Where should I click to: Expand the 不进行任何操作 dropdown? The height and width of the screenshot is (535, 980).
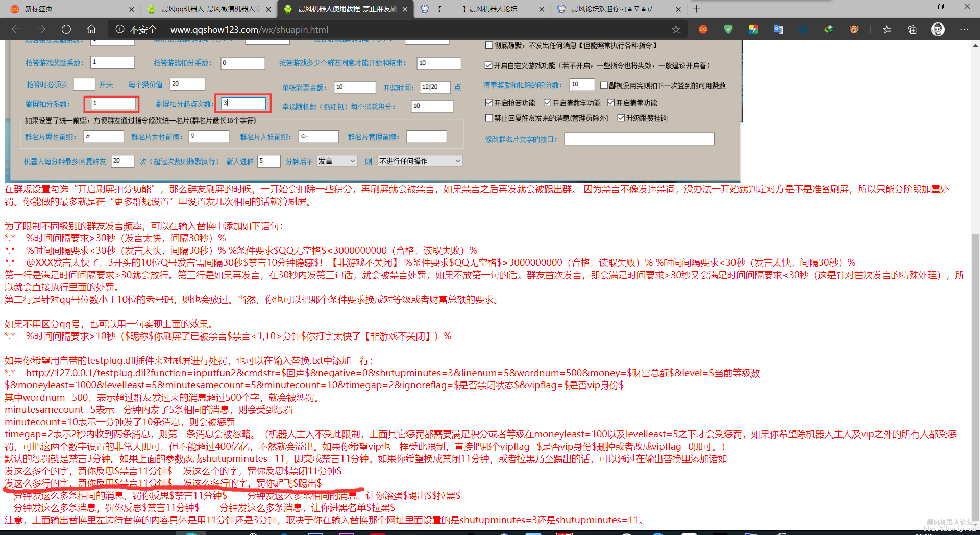[420, 161]
